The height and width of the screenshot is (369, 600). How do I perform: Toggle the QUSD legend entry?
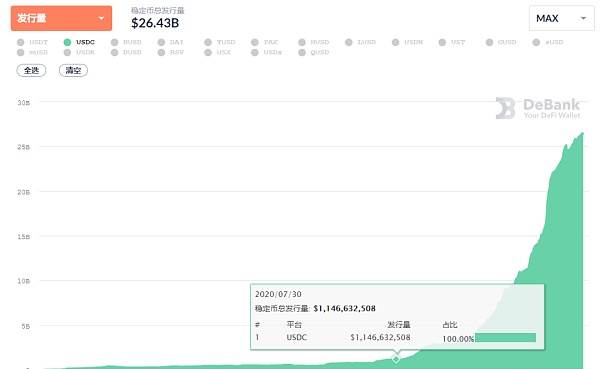click(314, 52)
